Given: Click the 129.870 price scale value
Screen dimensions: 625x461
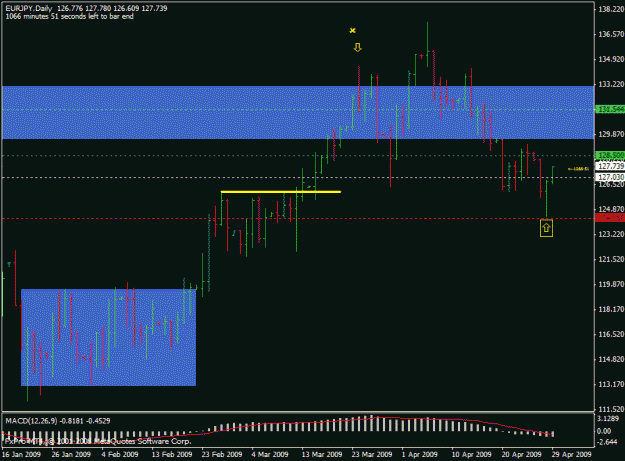Looking at the screenshot, I should tap(611, 134).
